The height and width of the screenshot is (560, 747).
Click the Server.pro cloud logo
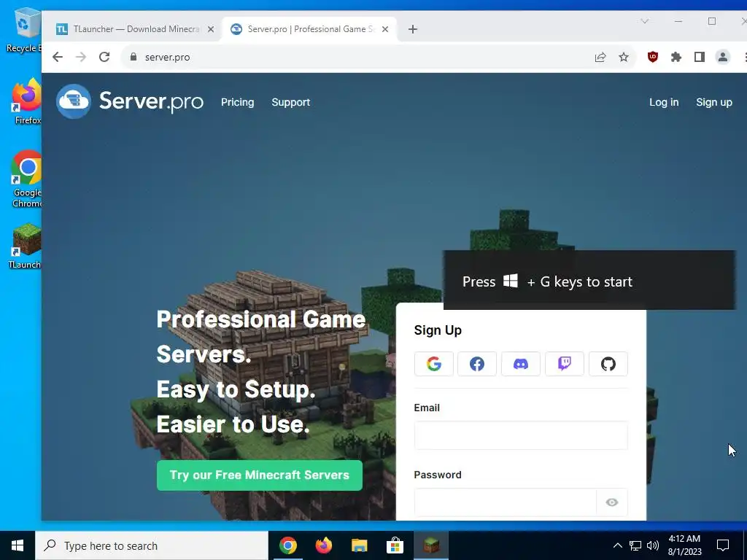(74, 101)
